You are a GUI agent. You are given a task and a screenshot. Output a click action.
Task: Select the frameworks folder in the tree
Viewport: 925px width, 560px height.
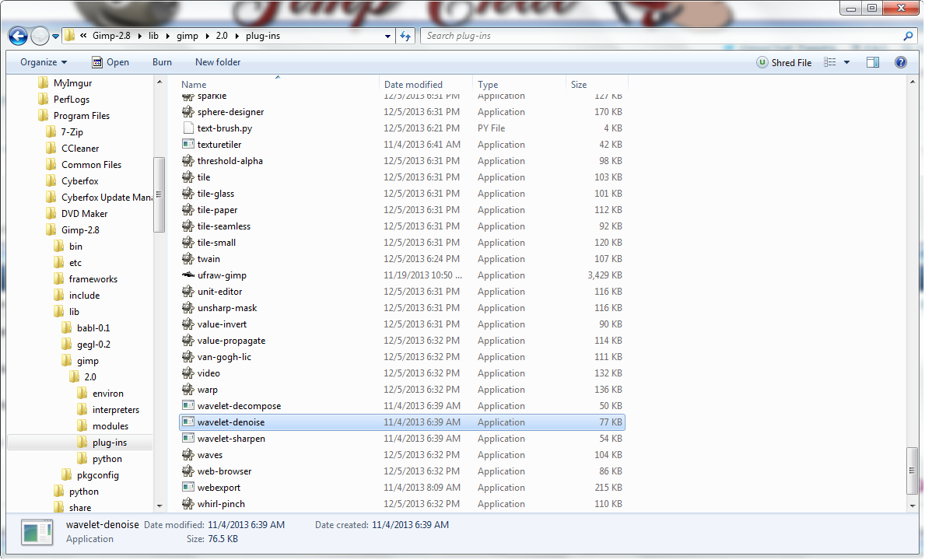[x=86, y=279]
